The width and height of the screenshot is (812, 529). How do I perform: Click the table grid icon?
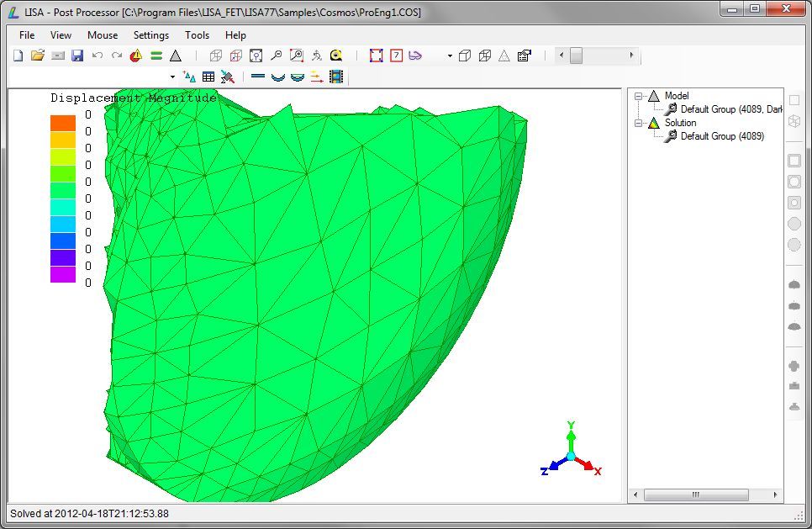click(208, 77)
